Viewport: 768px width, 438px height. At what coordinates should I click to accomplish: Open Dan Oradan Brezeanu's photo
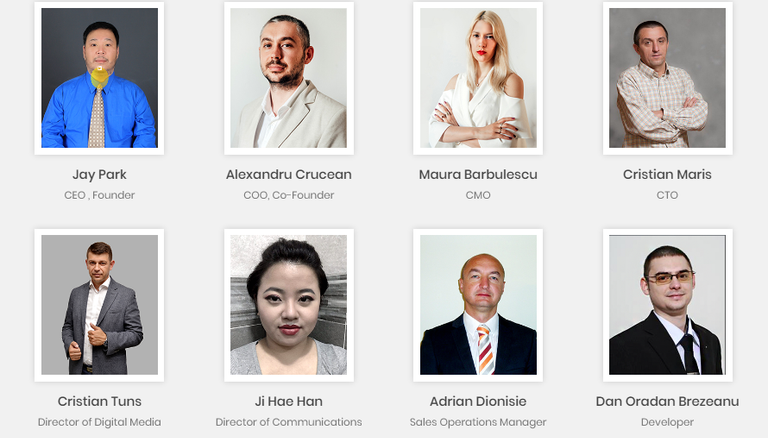[667, 305]
